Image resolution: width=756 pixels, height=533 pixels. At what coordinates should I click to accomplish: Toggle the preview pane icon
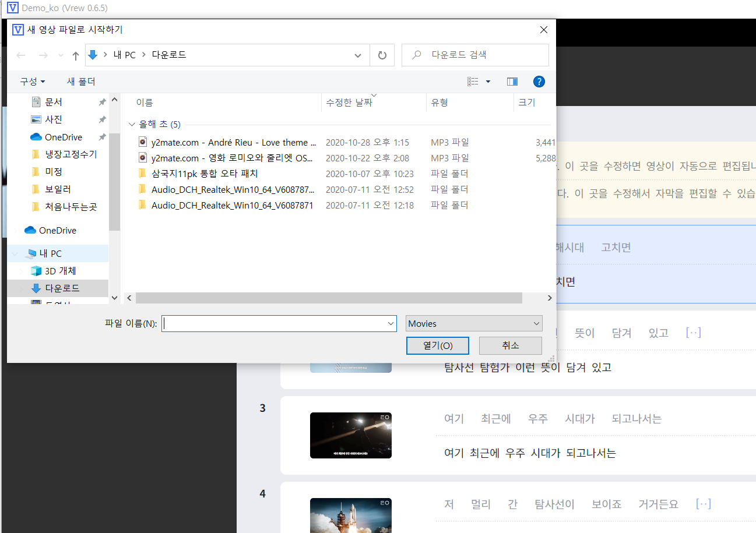pyautogui.click(x=512, y=82)
